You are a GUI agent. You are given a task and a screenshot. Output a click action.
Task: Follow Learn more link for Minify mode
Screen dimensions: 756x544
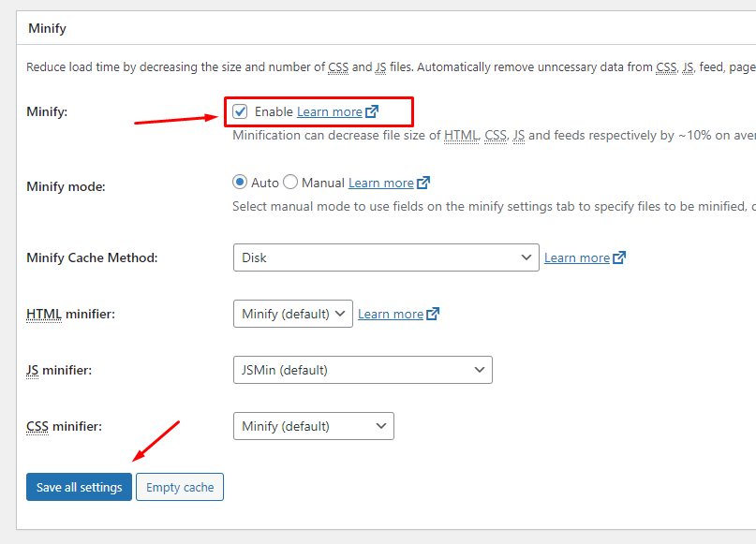[x=380, y=183]
